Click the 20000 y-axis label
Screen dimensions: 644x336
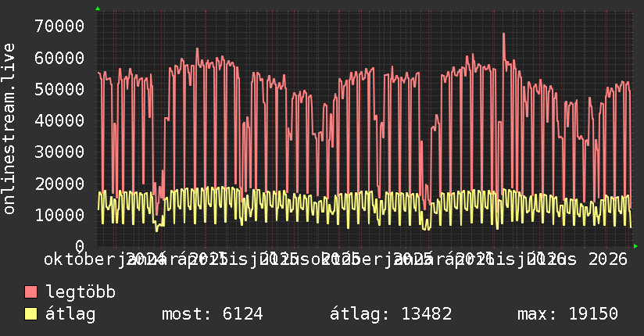59,184
